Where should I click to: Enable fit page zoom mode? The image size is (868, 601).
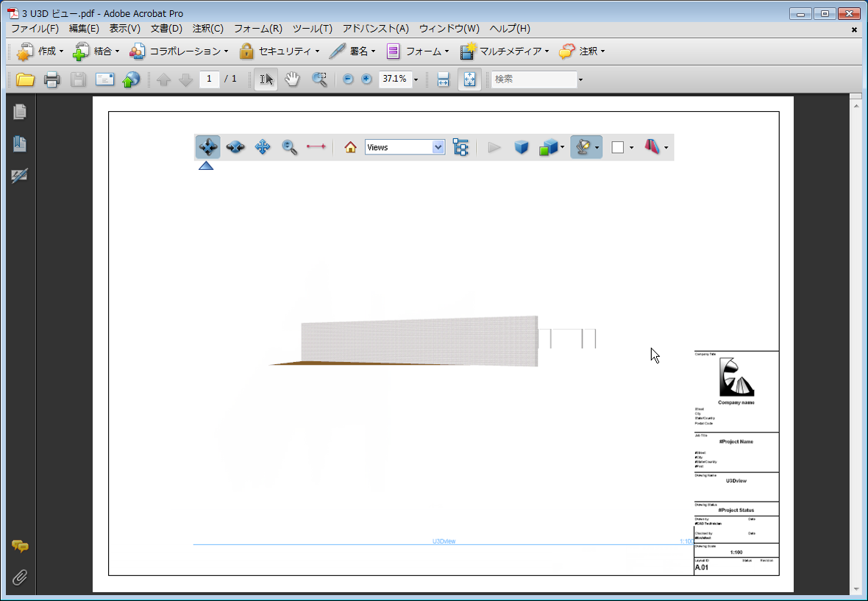(469, 79)
